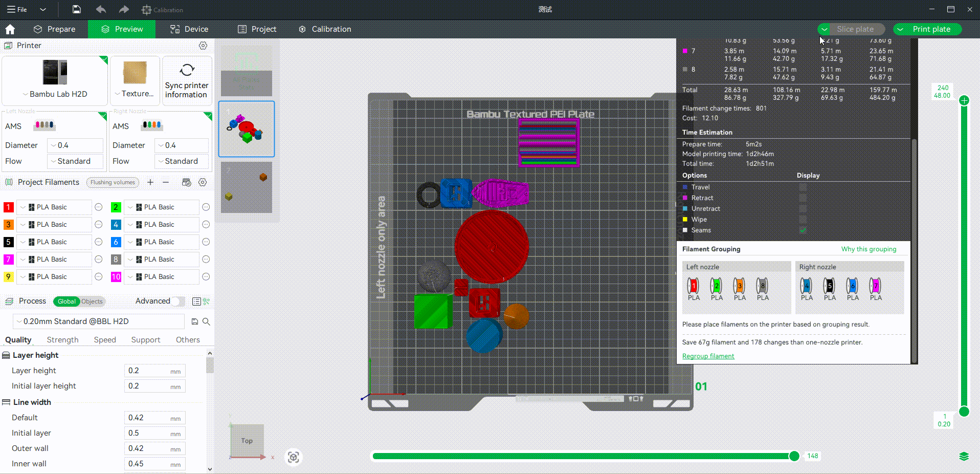
Task: Open the Bambu Lab H2D printer dropdown
Action: click(55, 94)
